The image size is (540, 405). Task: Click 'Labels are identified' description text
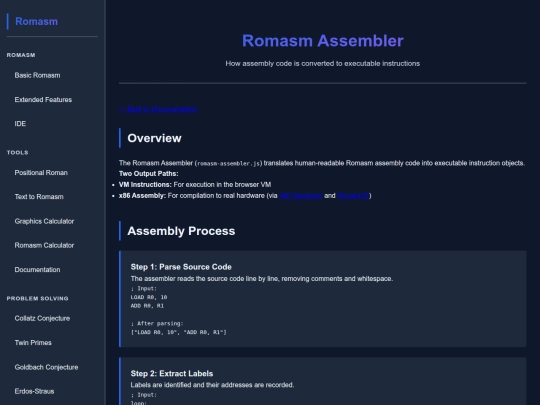point(212,385)
